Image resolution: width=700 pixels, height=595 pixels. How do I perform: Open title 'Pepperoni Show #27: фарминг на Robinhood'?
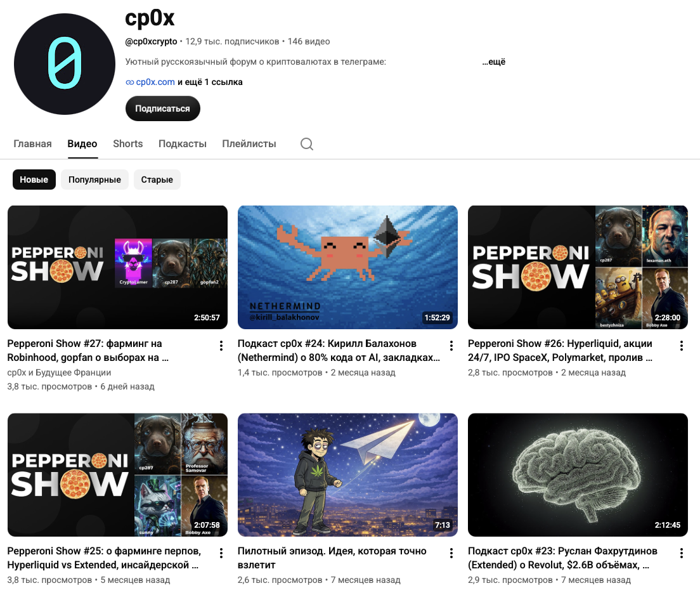coord(88,351)
